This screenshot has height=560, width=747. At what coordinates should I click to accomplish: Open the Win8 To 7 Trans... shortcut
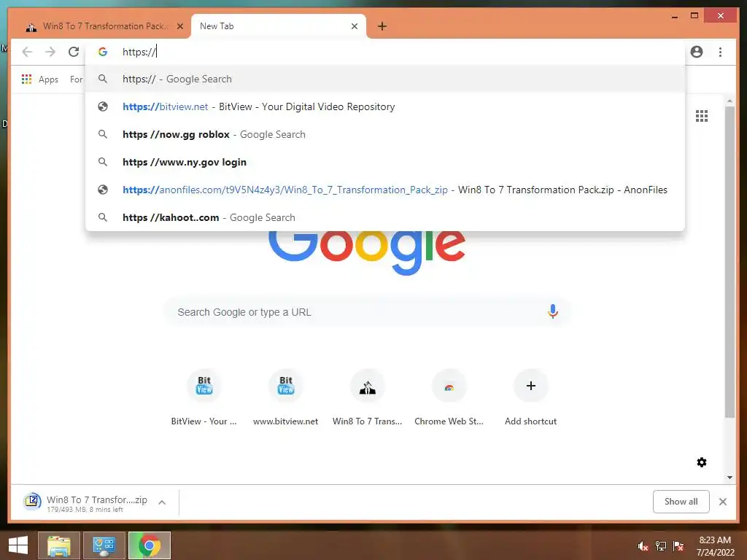pos(368,398)
